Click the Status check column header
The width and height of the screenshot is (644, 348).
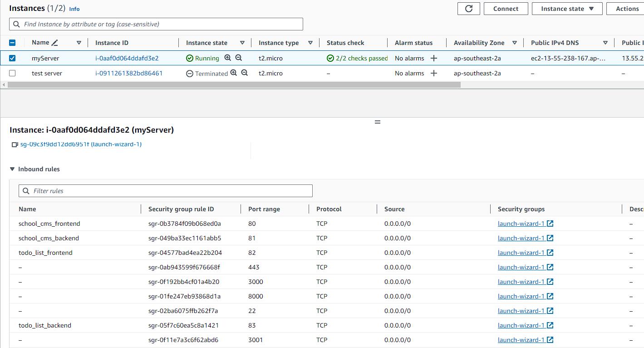[345, 43]
